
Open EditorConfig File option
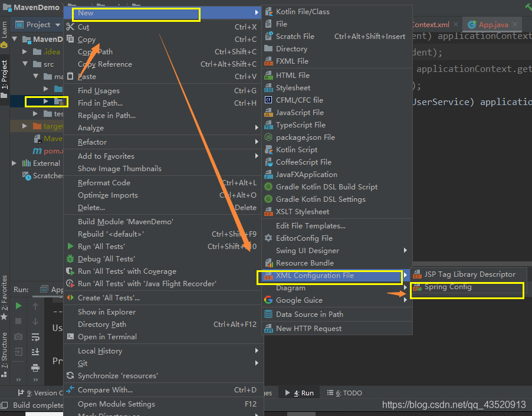tap(337, 238)
